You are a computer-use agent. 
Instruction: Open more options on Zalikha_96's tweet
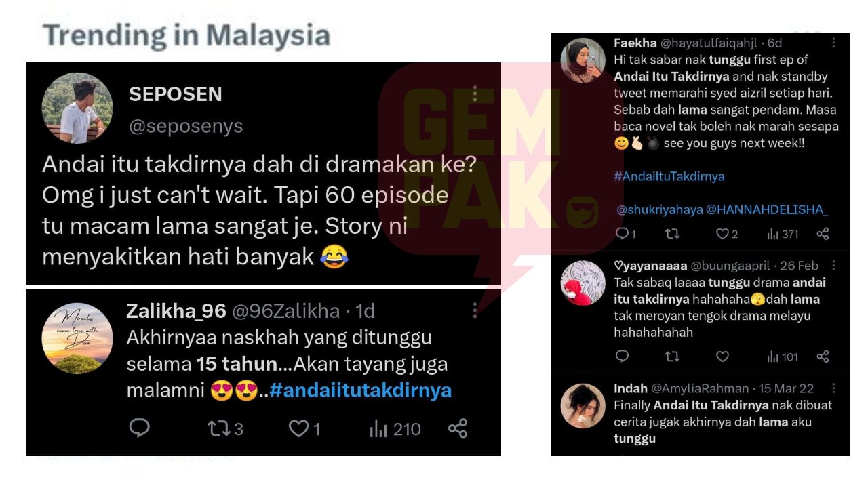475,310
